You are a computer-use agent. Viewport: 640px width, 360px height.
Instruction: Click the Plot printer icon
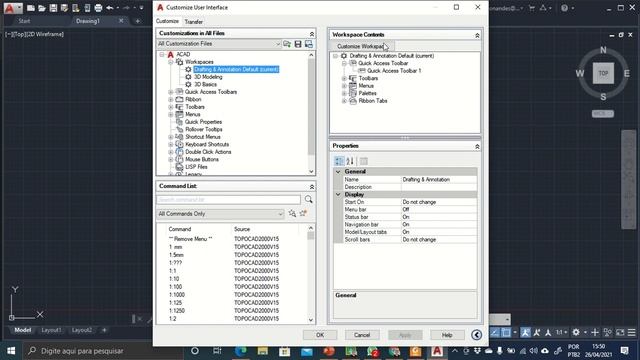(x=98, y=8)
